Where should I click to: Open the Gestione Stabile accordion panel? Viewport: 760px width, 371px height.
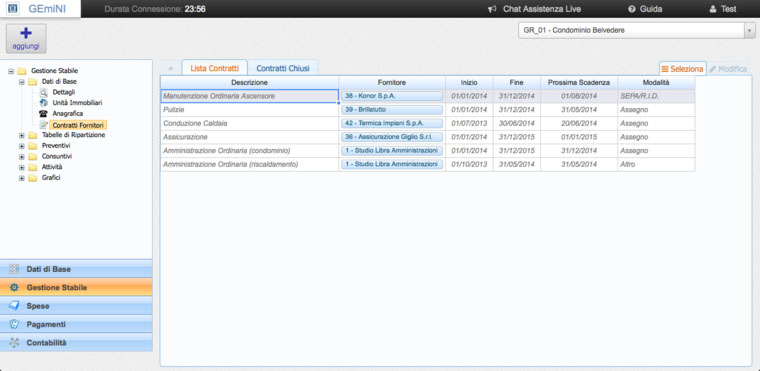[x=76, y=288]
